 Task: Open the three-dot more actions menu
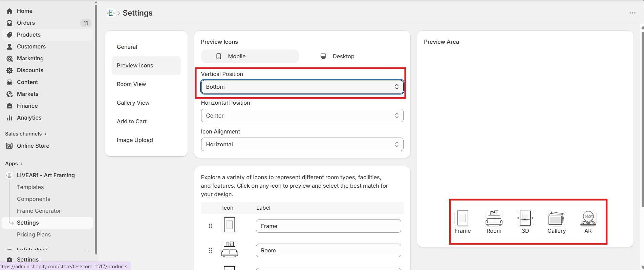(x=632, y=13)
